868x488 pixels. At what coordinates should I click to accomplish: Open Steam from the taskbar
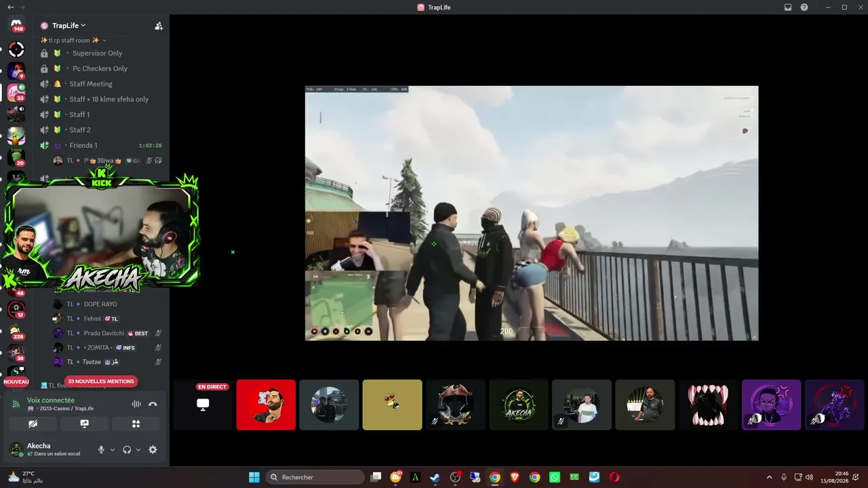coord(435,477)
